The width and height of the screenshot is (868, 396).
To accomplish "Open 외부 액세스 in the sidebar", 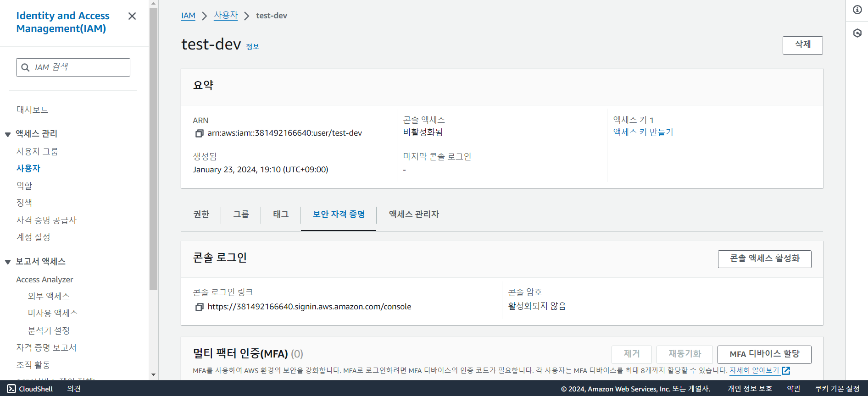I will [49, 297].
